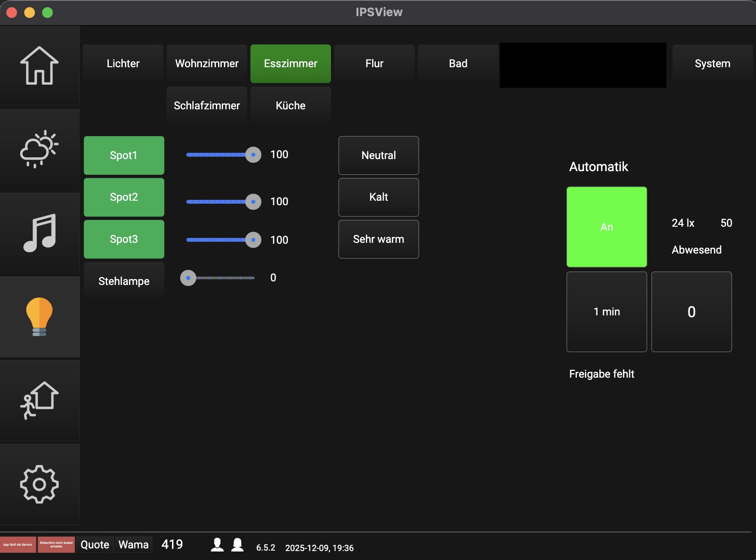This screenshot has height=560, width=756.
Task: Switch to the Wohnzimmer tab
Action: pyautogui.click(x=206, y=64)
